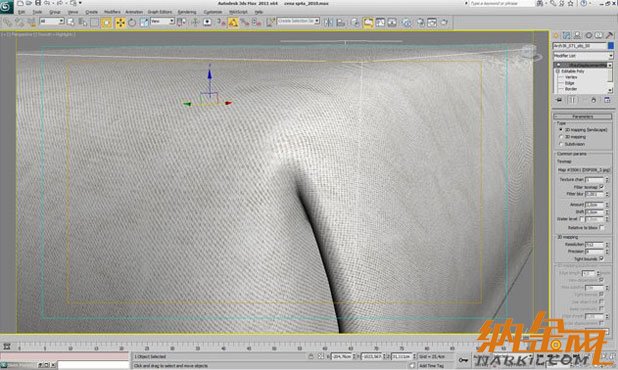The image size is (618, 370).
Task: Toggle the 3D Snaps icon
Action: coord(221,22)
